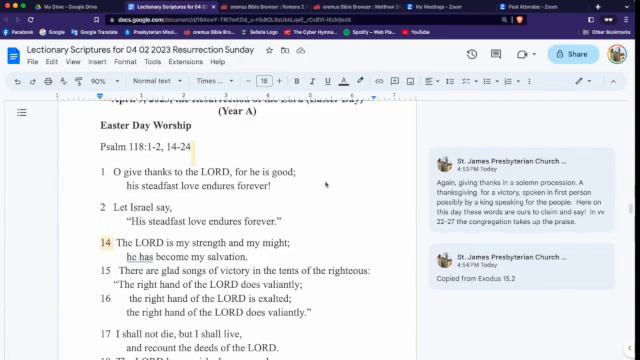Redo the last action
The image size is (640, 360).
pos(33,81)
